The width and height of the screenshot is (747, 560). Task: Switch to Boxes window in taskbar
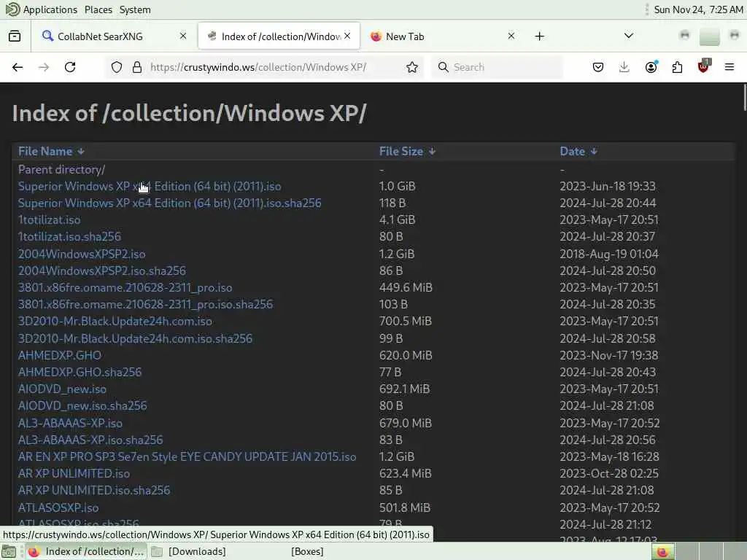coord(307,551)
